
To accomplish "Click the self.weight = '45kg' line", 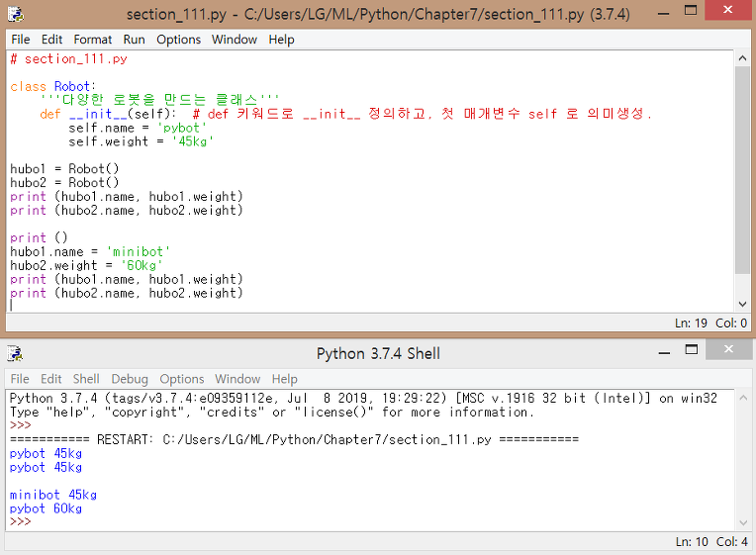I will click(141, 141).
